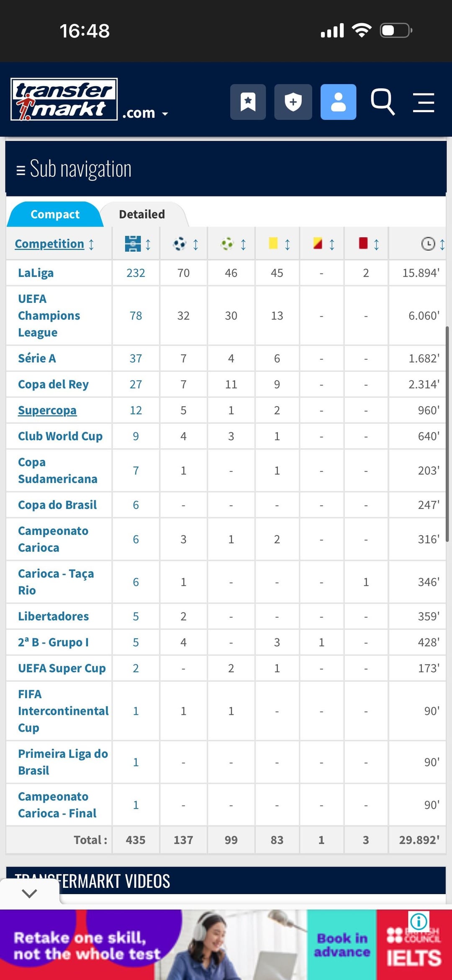
Task: Open the hamburger main menu
Action: click(x=424, y=103)
